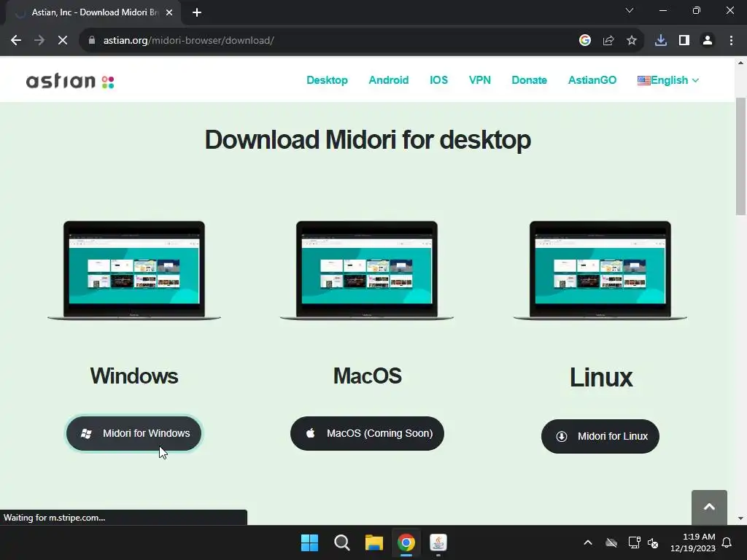Open the Donate nav item
747x560 pixels.
tap(530, 80)
